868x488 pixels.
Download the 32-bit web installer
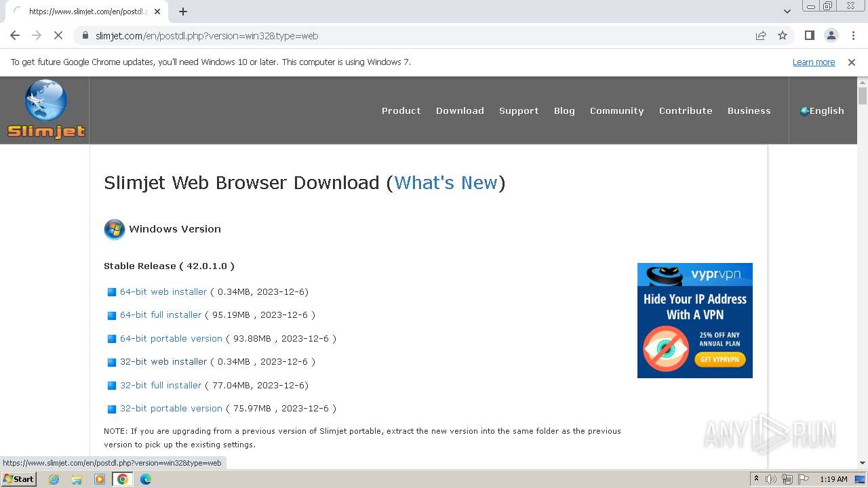point(163,361)
